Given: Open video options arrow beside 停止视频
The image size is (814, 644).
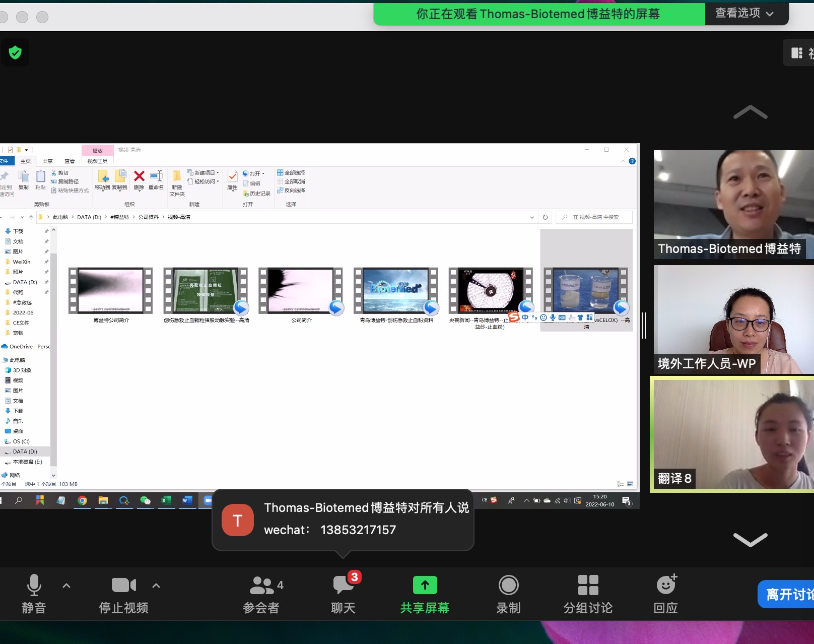Looking at the screenshot, I should click(x=156, y=586).
